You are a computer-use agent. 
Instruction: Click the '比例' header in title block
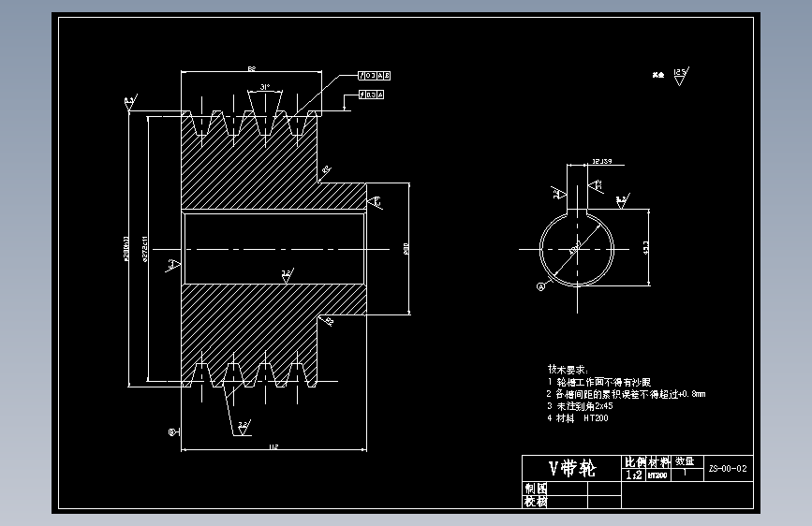(634, 461)
